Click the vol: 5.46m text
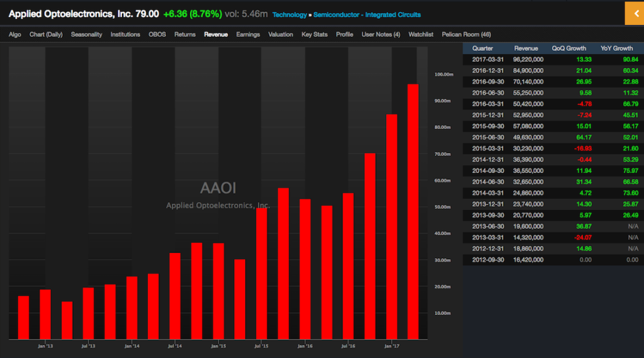644x358 pixels. coord(246,14)
